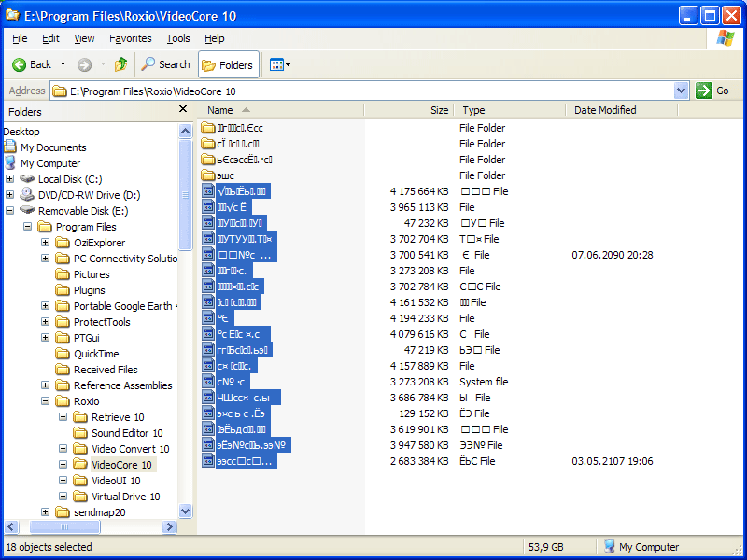This screenshot has height=560, width=747.
Task: Select the Virtual Drive 10 folder icon
Action: tap(80, 497)
